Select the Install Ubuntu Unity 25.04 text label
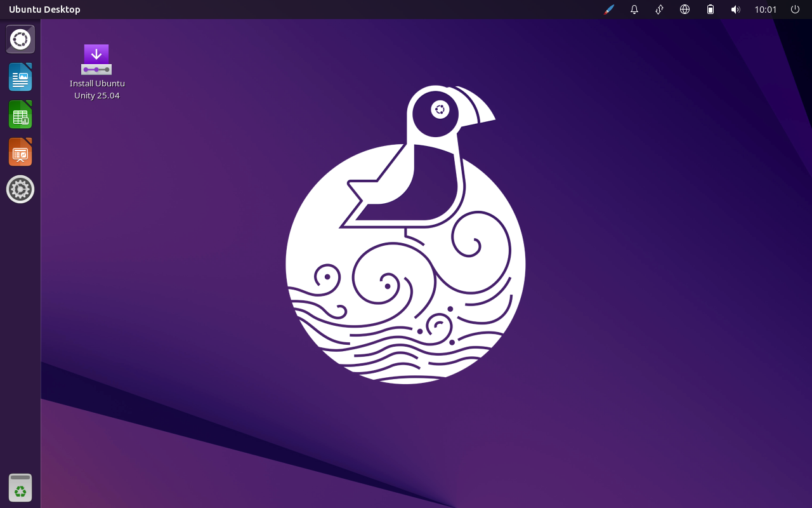The image size is (812, 508). 96,89
